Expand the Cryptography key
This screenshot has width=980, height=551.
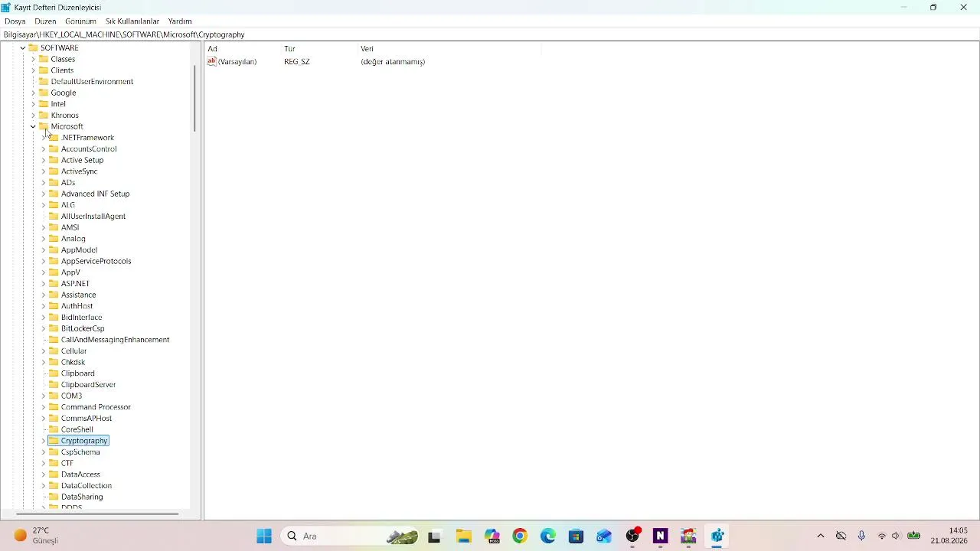(x=44, y=441)
